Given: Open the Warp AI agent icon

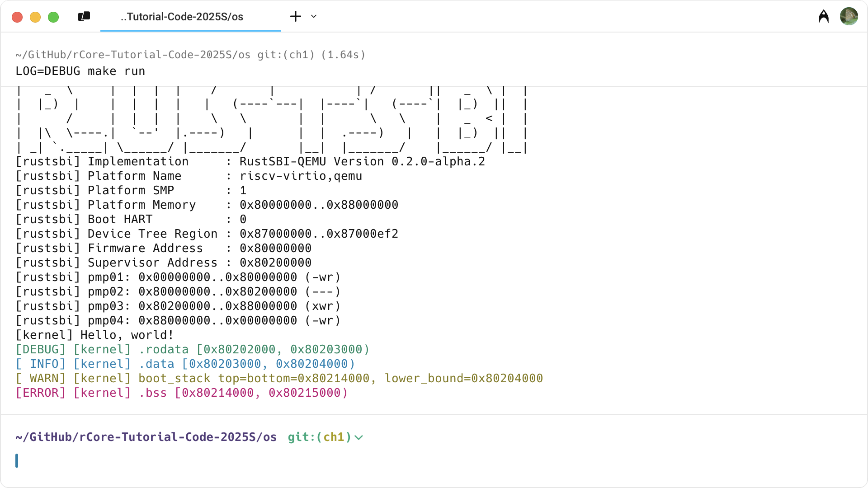Looking at the screenshot, I should [x=824, y=17].
